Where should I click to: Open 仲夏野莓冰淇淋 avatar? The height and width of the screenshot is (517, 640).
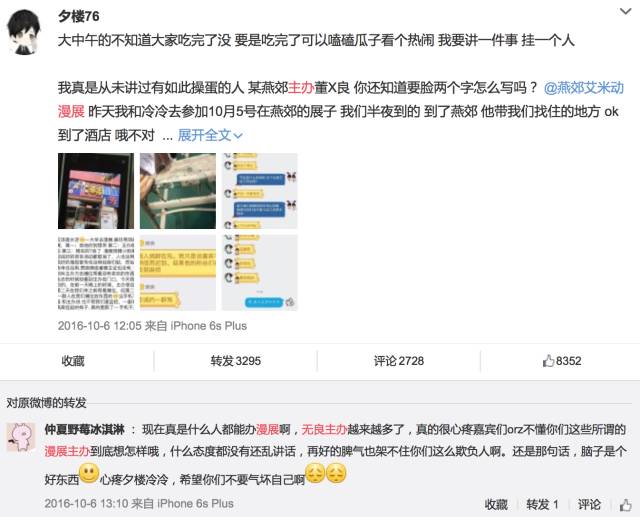tap(21, 437)
